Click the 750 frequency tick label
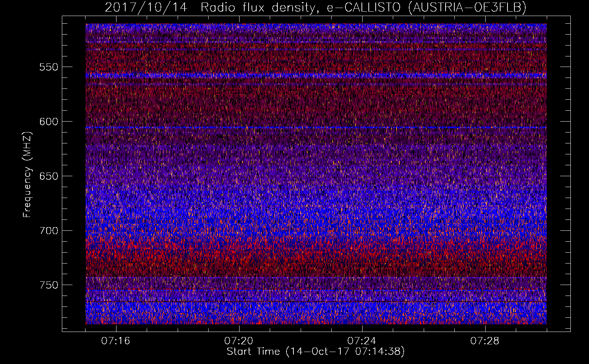 [x=49, y=285]
